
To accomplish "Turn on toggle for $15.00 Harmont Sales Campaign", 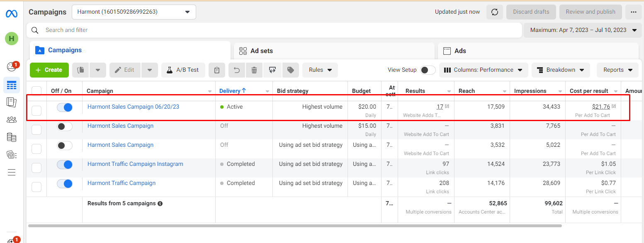I will (x=65, y=126).
